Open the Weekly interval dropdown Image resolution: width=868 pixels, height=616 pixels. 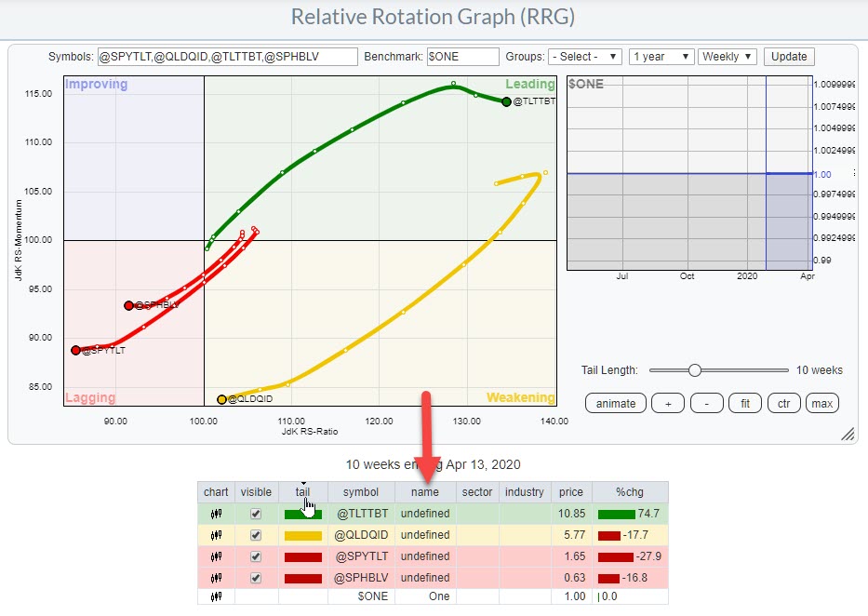pos(728,57)
